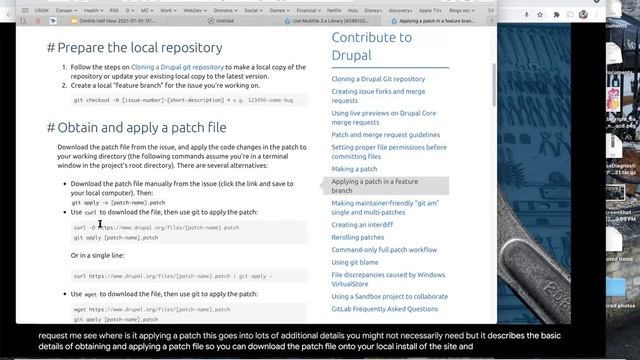Open GitLab Frequently Asked Questions link
The height and width of the screenshot is (360, 640).
pyautogui.click(x=384, y=309)
